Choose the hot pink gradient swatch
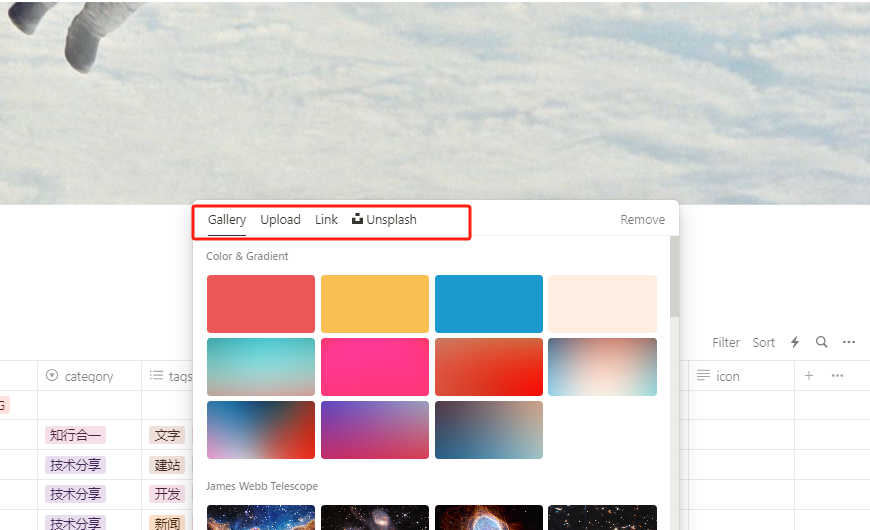This screenshot has width=870, height=530. [375, 367]
